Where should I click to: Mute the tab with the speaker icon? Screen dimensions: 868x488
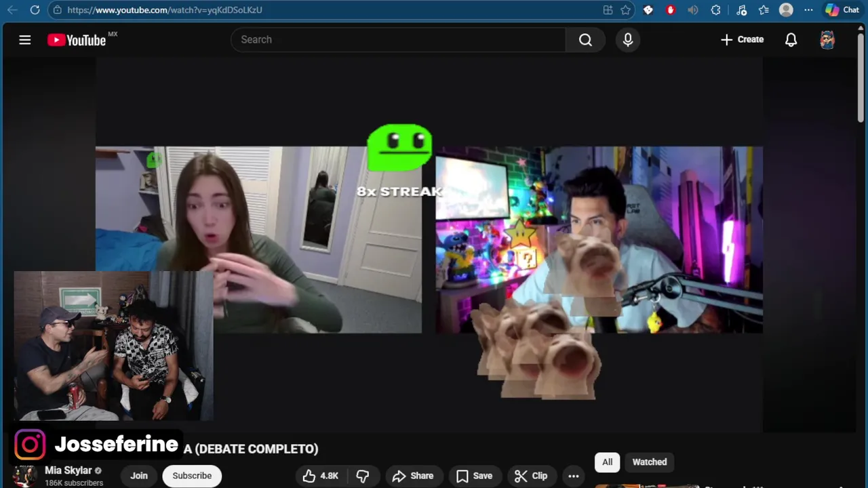[x=692, y=10]
